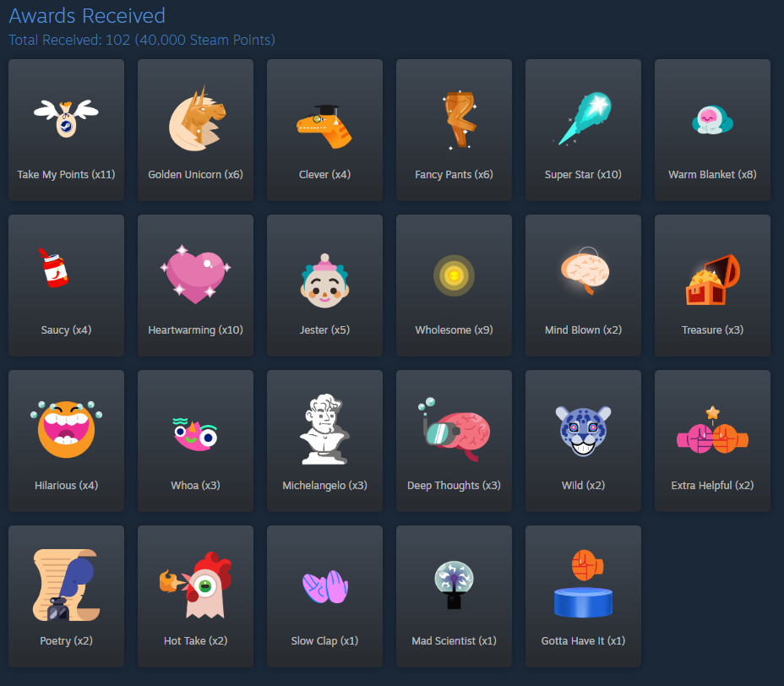Image resolution: width=784 pixels, height=686 pixels.
Task: Select the Gotta Have It award tile
Action: coord(583,596)
